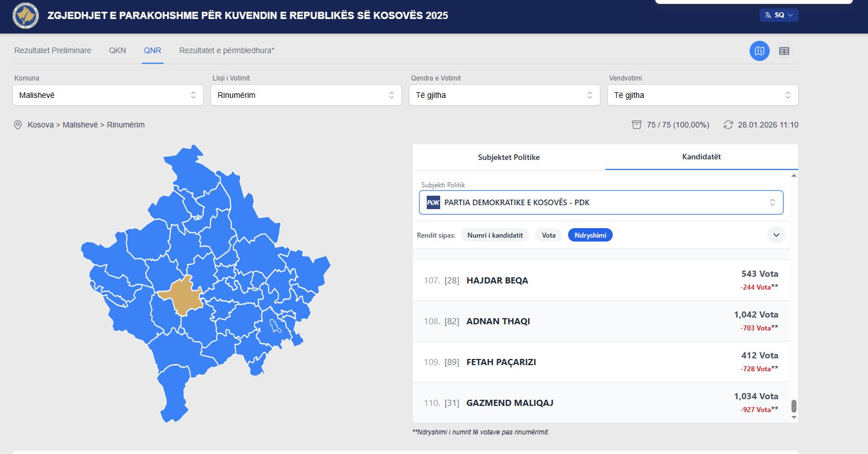Select the Ndryshimi sort option

590,235
